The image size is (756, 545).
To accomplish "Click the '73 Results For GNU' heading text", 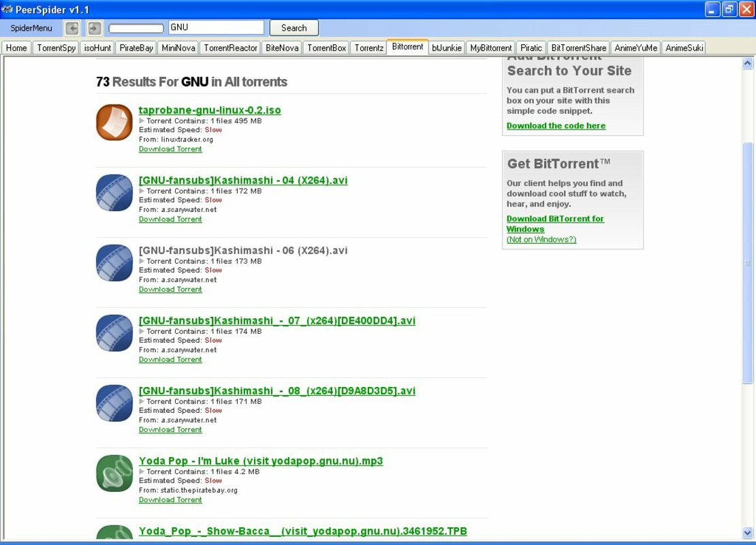I will [191, 82].
